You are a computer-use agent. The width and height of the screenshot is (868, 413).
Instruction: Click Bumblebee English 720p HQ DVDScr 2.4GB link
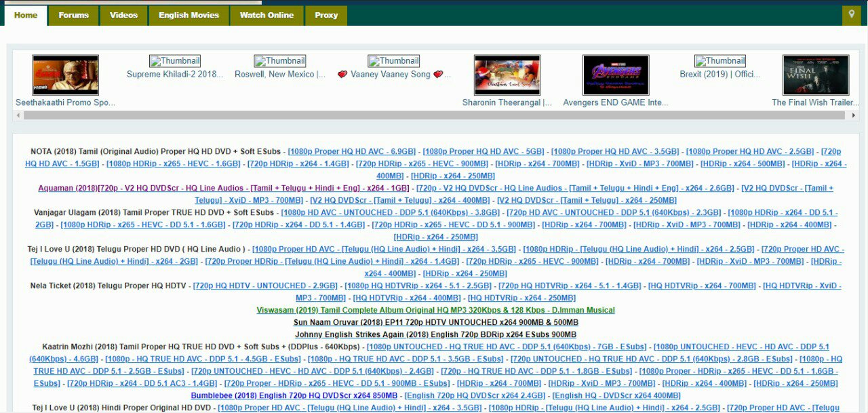[x=475, y=396]
